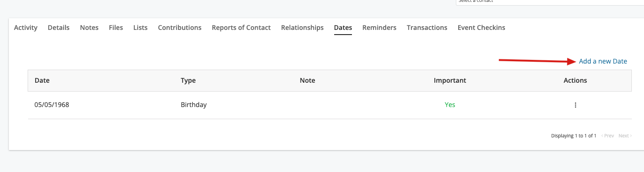Screen dimensions: 644x172
Task: Click the Add a new Date link
Action: (603, 61)
